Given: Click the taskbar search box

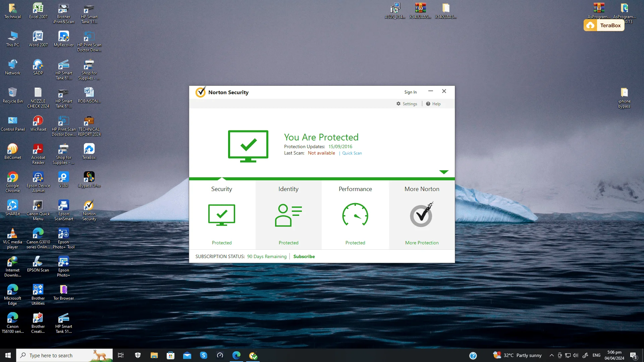Looking at the screenshot, I should [64, 355].
